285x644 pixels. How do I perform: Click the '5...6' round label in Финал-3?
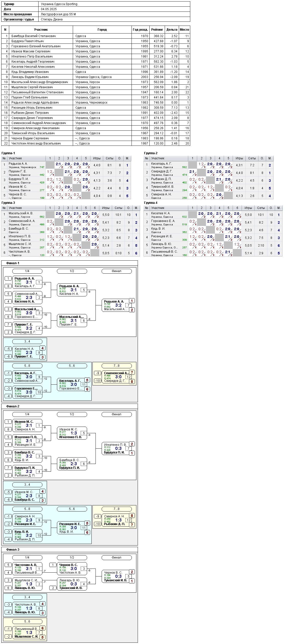27,621
